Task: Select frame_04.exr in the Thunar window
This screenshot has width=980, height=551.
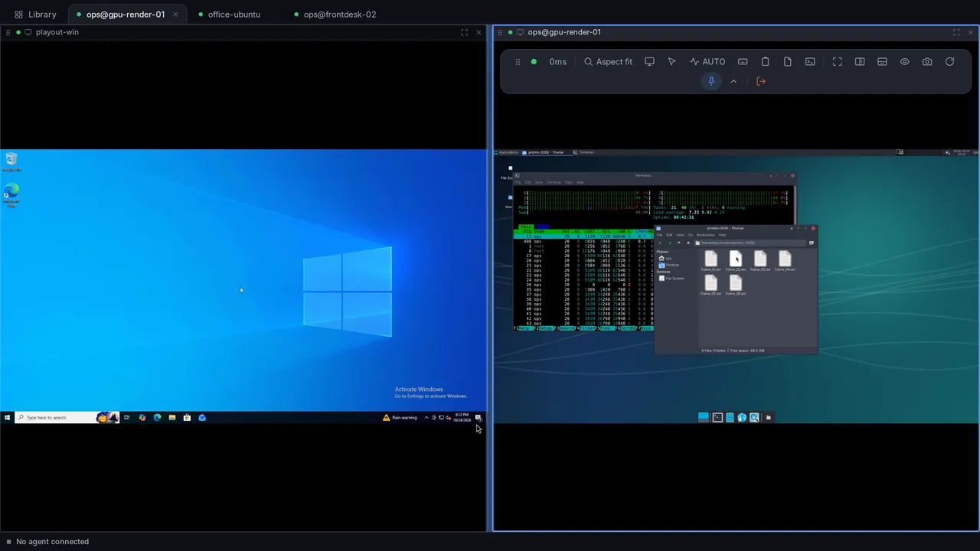Action: pos(785,261)
